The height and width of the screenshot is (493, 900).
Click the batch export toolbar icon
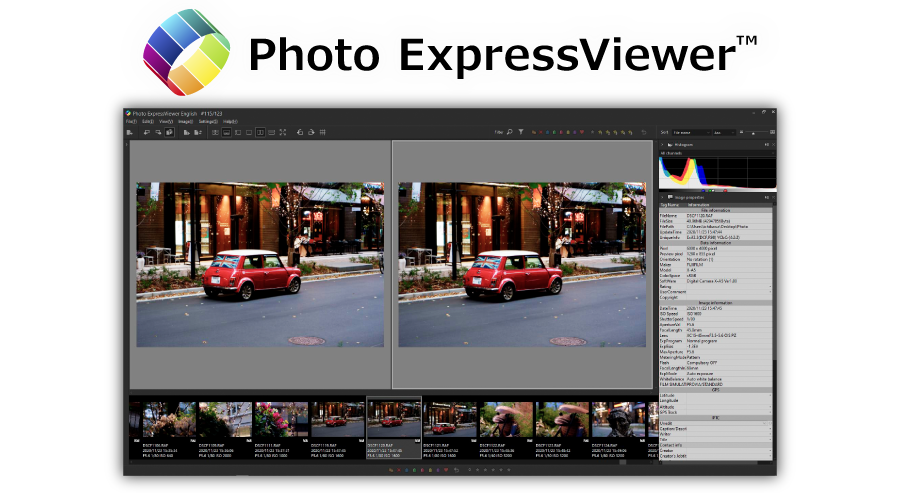197,133
